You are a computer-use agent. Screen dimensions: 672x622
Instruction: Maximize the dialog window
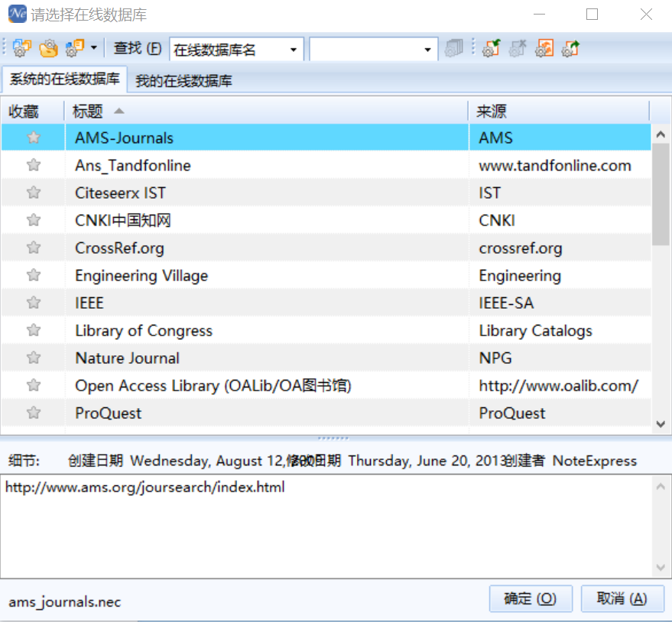point(592,14)
